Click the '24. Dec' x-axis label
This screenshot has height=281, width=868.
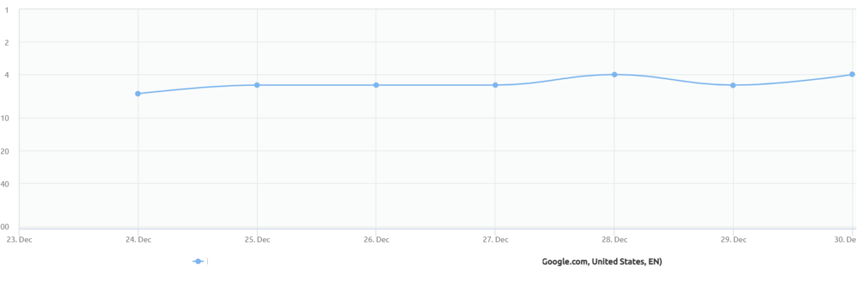[x=138, y=240]
